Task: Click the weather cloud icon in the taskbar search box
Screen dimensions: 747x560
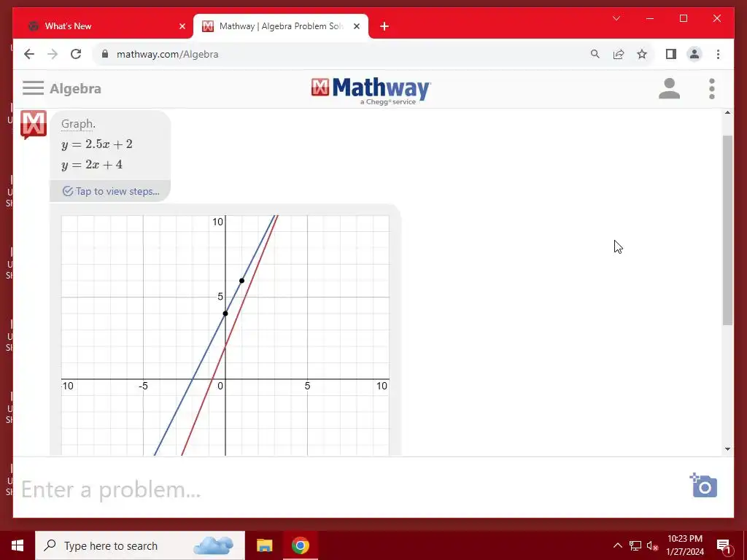Action: [214, 545]
